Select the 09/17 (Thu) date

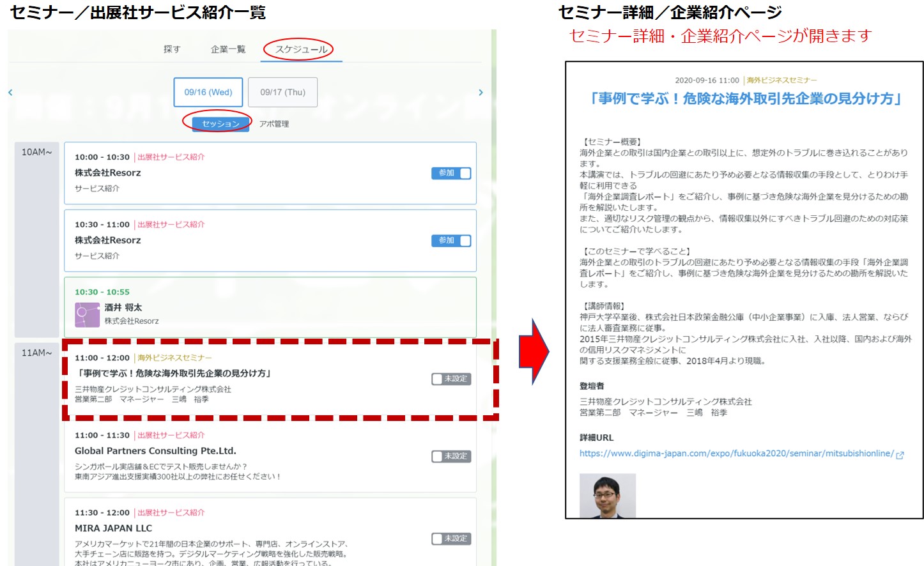click(x=282, y=92)
